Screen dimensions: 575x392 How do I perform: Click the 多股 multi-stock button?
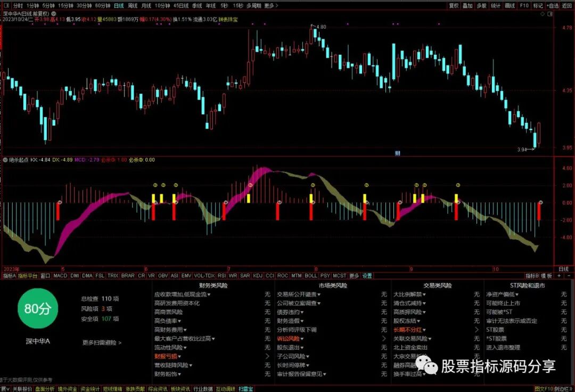tap(481, 5)
